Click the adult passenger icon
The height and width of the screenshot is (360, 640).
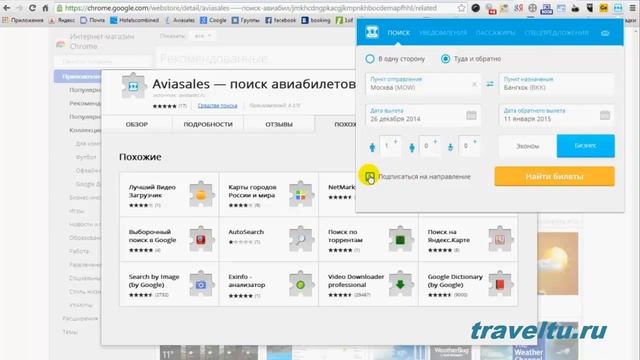tap(372, 147)
